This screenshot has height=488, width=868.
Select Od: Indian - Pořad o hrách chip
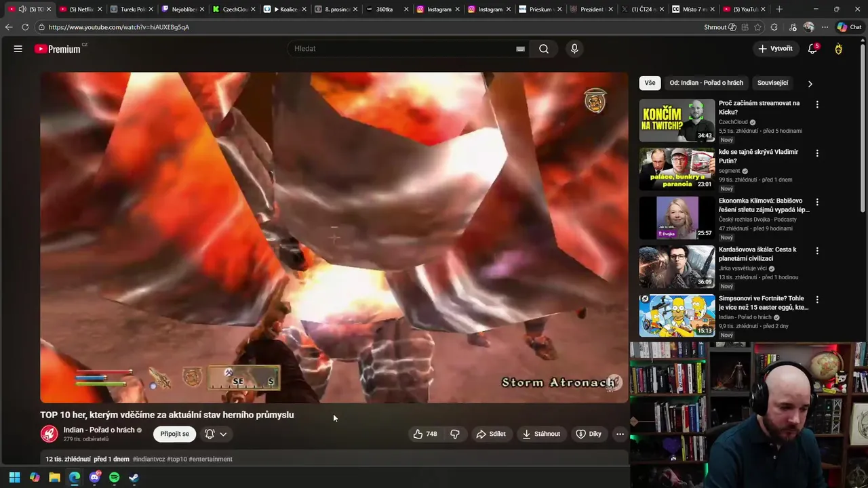tap(706, 83)
